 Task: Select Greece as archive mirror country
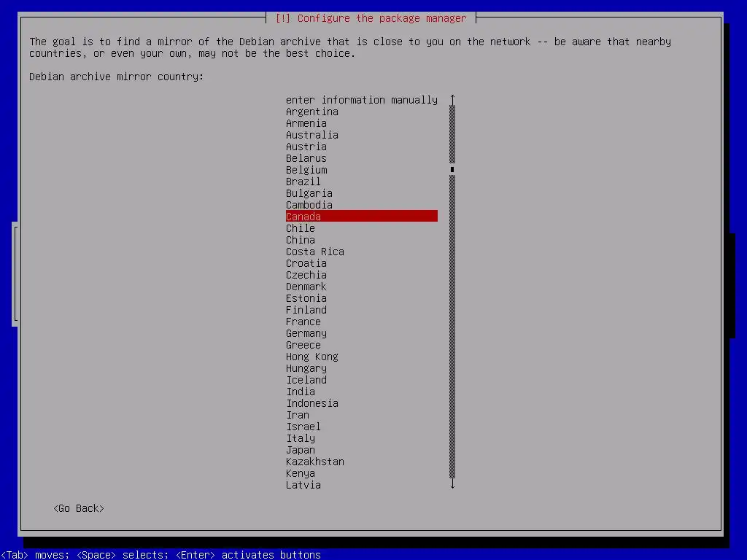point(362,345)
